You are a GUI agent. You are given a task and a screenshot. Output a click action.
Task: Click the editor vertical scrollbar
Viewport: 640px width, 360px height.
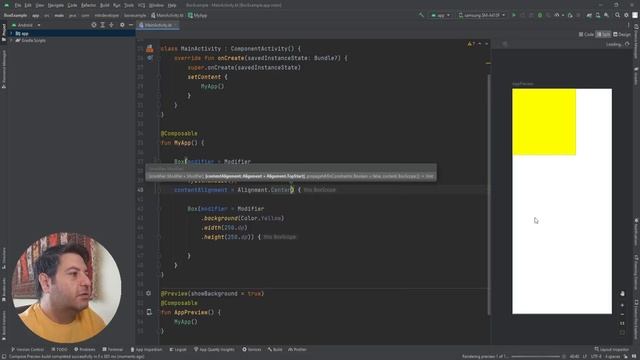click(489, 194)
